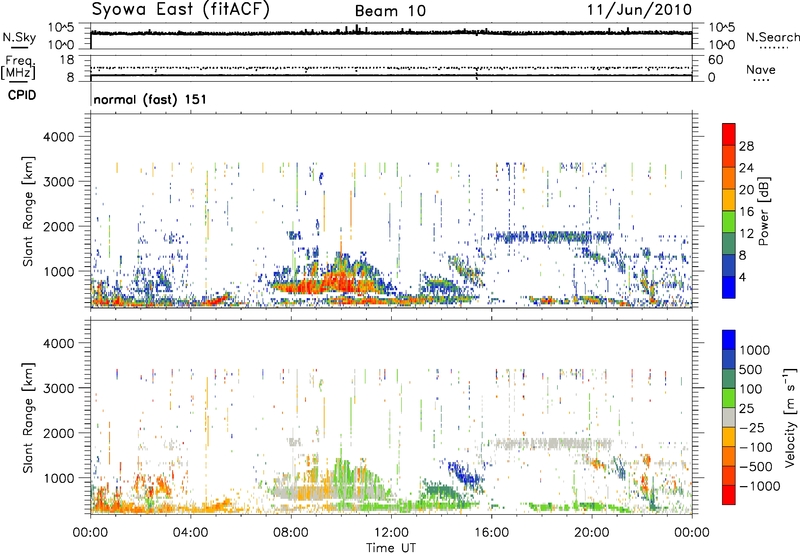Image resolution: width=800 pixels, height=554 pixels.
Task: Click the red top segment of Power color bar
Action: (729, 134)
